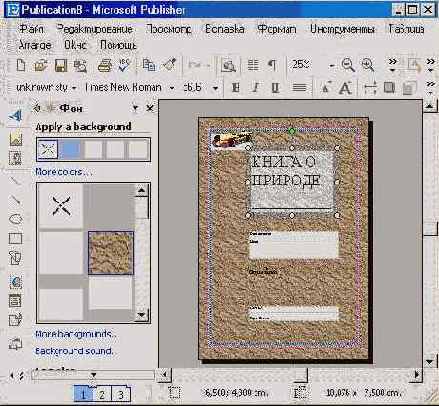This screenshot has height=406, width=439.
Task: Click the Background sound link
Action: [74, 351]
